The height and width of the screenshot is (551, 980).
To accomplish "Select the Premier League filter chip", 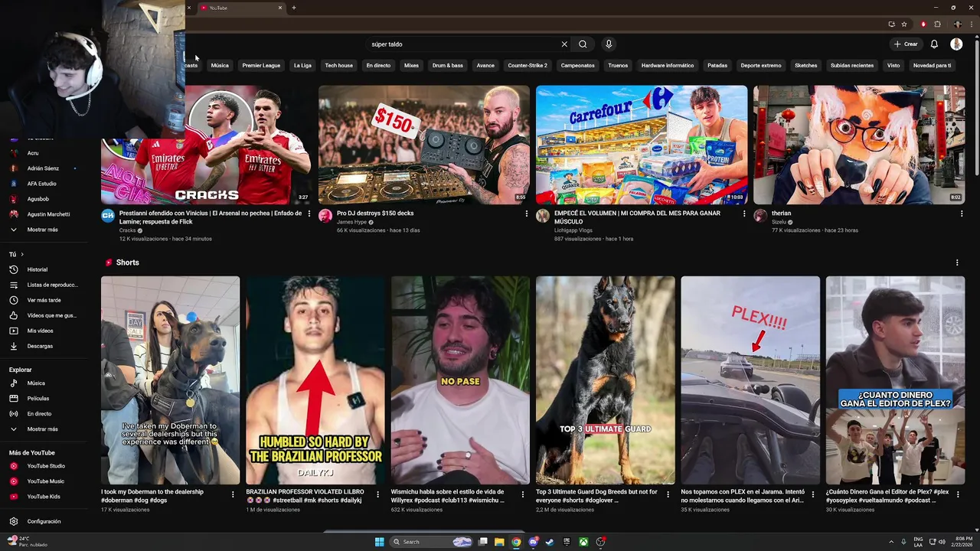I will coord(261,66).
